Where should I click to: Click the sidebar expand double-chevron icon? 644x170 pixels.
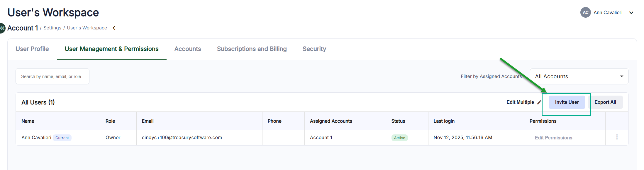click(x=2, y=28)
